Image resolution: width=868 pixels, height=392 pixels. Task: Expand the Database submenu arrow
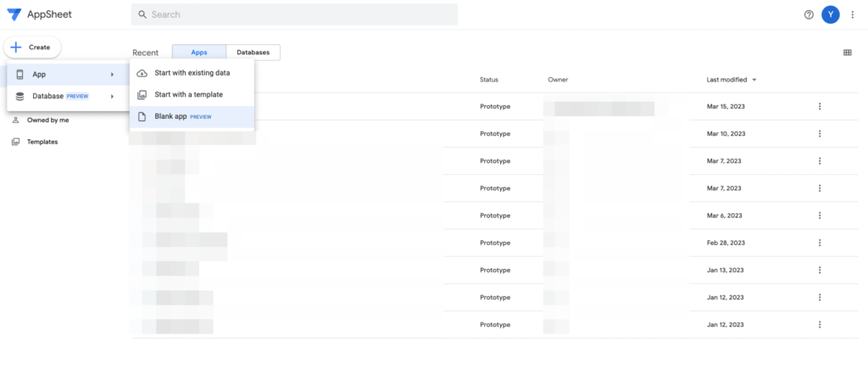tap(112, 97)
